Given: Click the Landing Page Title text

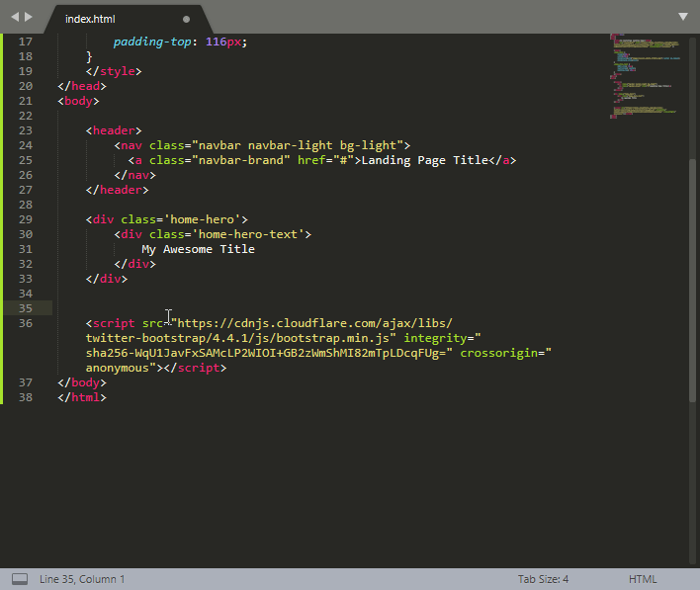Looking at the screenshot, I should pyautogui.click(x=425, y=161).
